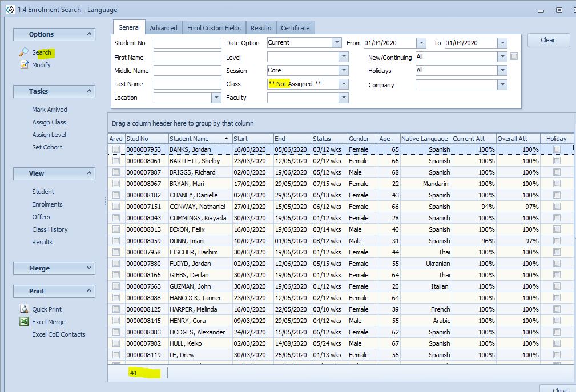Enable checkbox beside New/Continuing dropdown
This screenshot has height=392, width=576.
point(514,56)
